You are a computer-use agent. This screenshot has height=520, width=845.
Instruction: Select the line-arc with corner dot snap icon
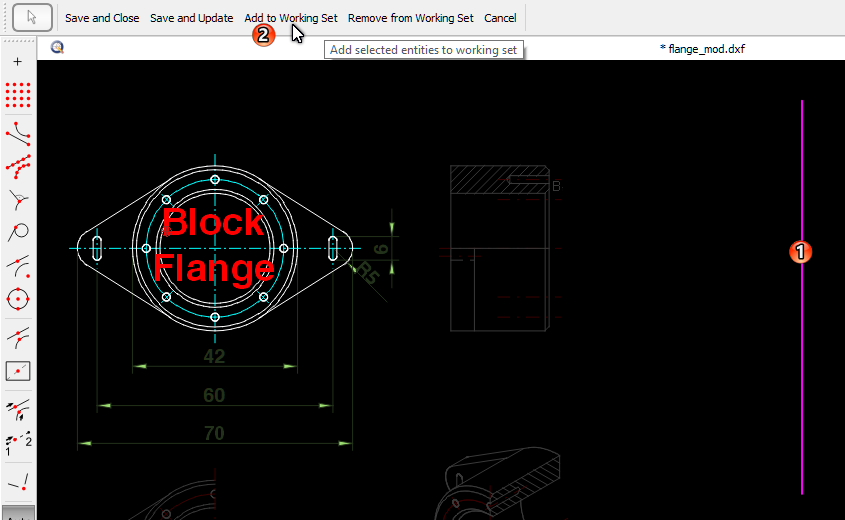(x=18, y=266)
